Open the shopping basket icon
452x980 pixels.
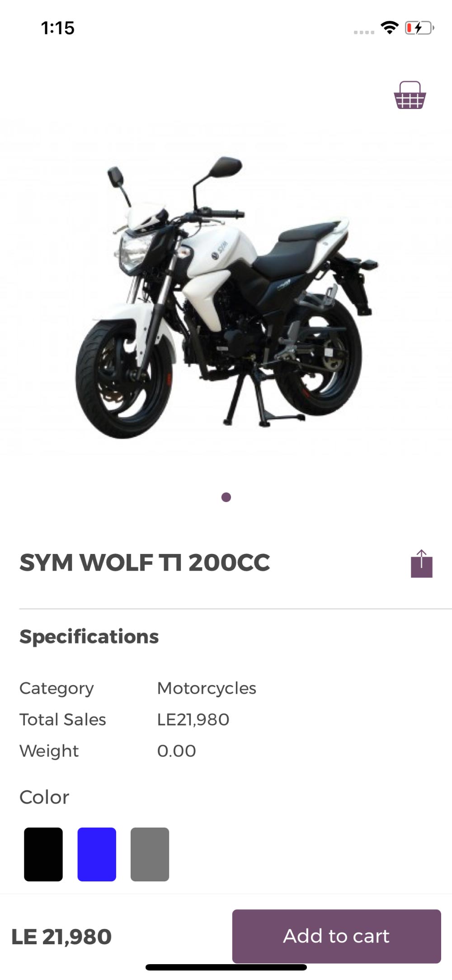tap(410, 95)
